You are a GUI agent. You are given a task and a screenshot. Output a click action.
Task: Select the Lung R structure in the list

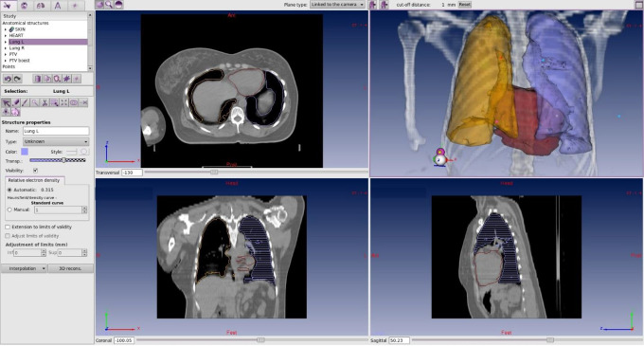[17, 48]
